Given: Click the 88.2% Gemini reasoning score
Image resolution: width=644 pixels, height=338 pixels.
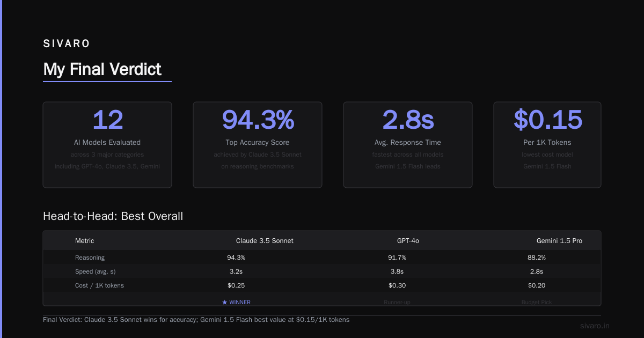Looking at the screenshot, I should tap(537, 258).
